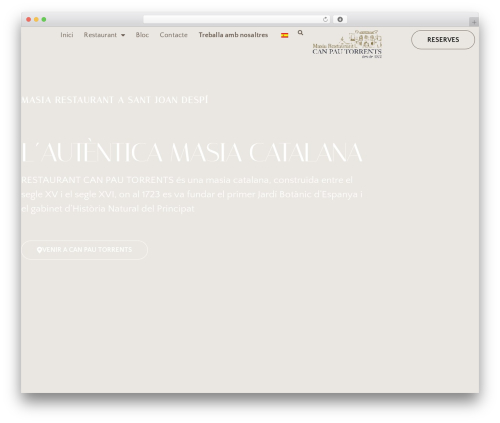The height and width of the screenshot is (423, 500).
Task: Go to the Bloc page
Action: (x=142, y=35)
